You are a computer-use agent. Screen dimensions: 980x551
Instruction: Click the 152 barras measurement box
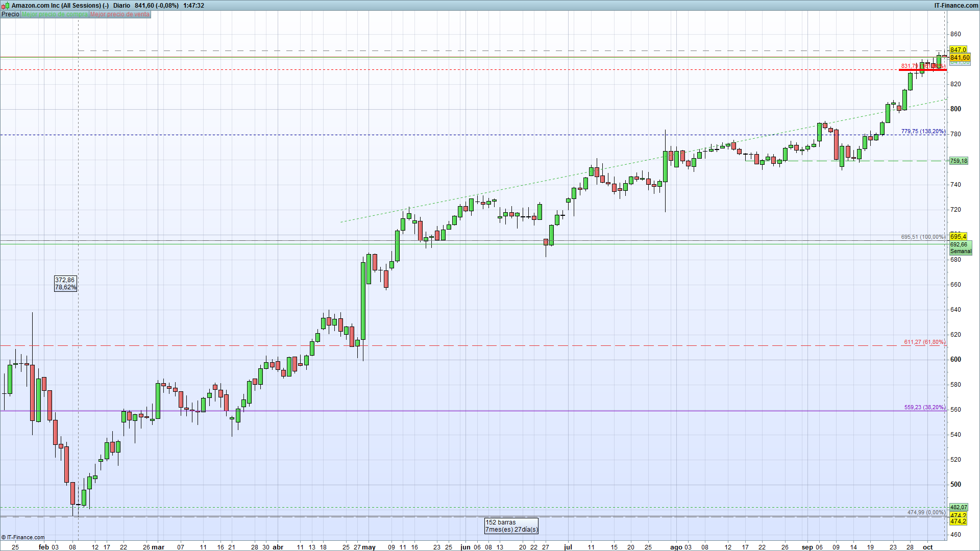[511, 526]
